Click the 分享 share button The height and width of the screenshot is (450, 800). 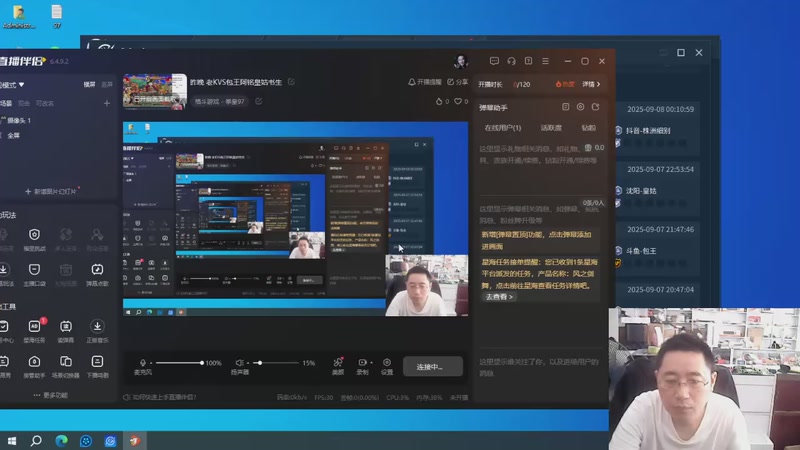coord(457,82)
